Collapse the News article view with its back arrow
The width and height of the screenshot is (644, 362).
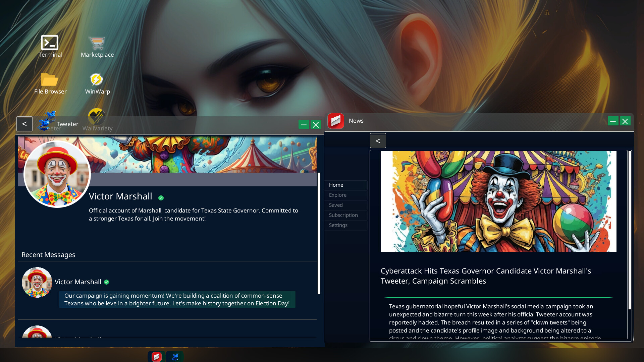coord(378,140)
